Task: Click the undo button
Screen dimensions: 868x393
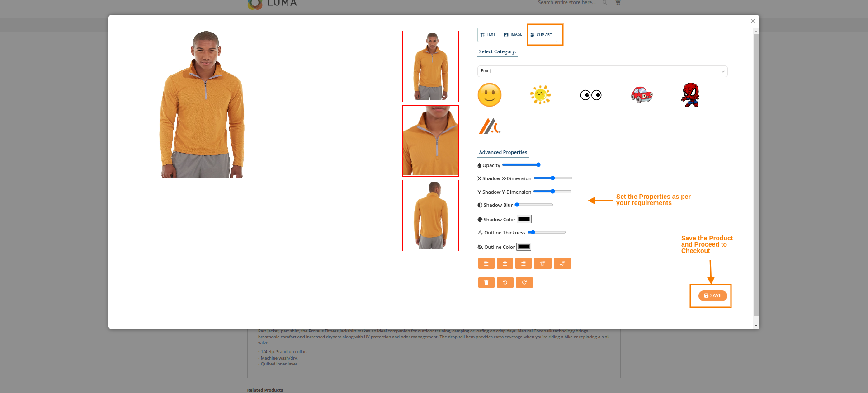Action: (505, 282)
